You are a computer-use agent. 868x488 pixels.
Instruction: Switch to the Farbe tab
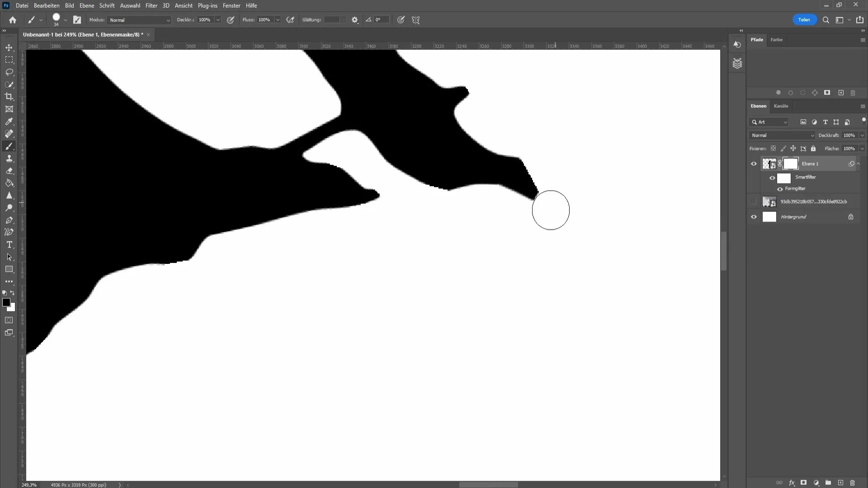tap(777, 39)
